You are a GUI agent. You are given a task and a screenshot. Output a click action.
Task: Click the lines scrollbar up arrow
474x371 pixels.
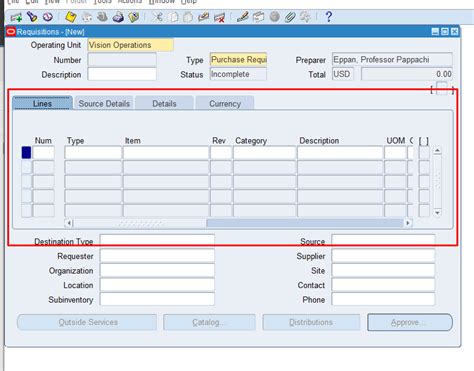(x=437, y=151)
